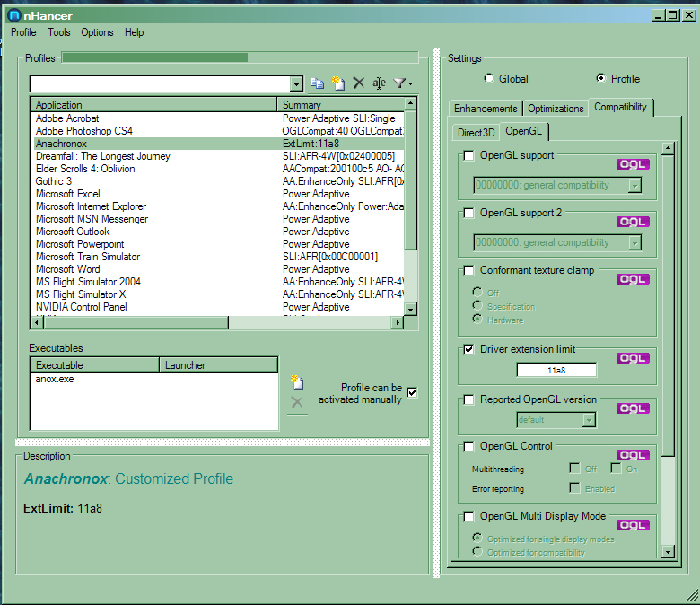Open the Tools menu

point(59,32)
